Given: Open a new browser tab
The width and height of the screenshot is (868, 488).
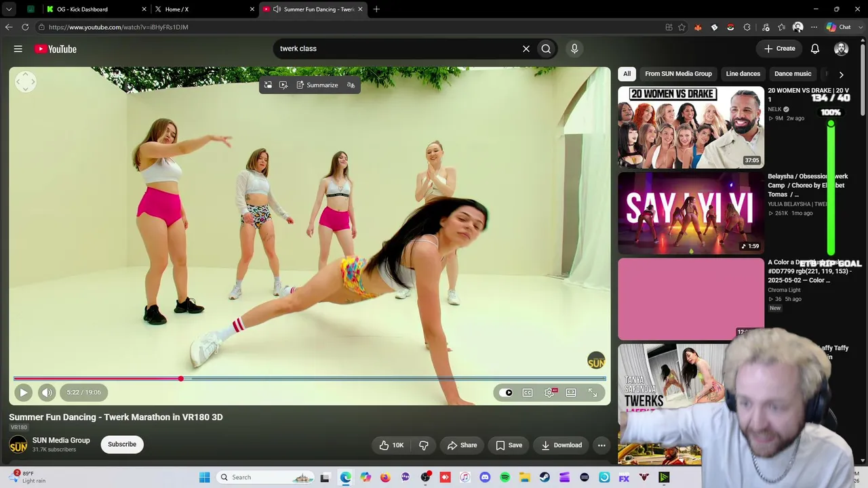Looking at the screenshot, I should (x=376, y=9).
